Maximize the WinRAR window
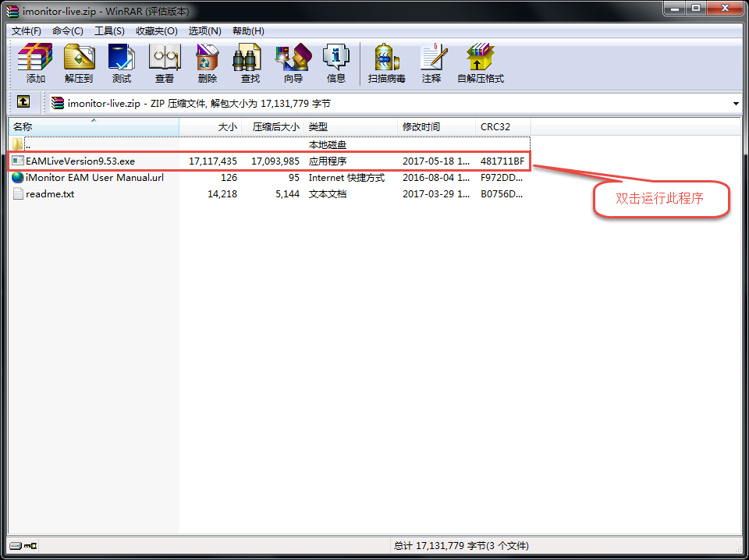Screen dimensions: 749x560 click(x=696, y=8)
